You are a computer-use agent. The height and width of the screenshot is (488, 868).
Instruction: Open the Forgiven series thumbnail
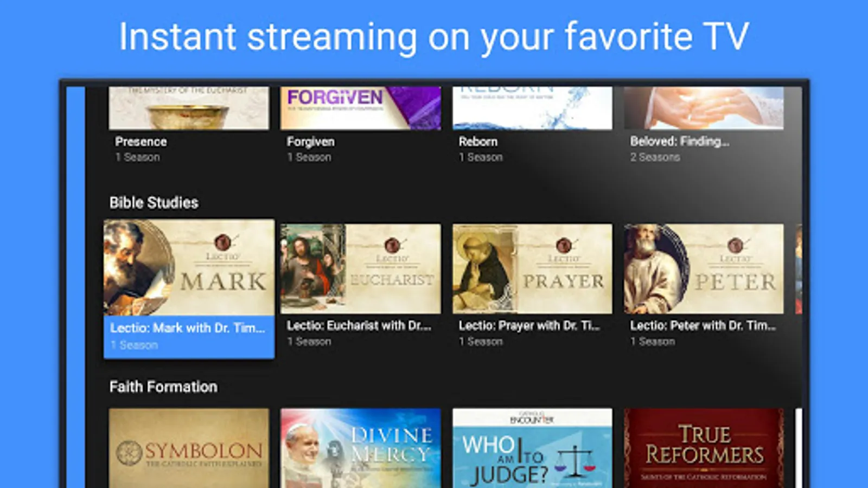point(361,108)
